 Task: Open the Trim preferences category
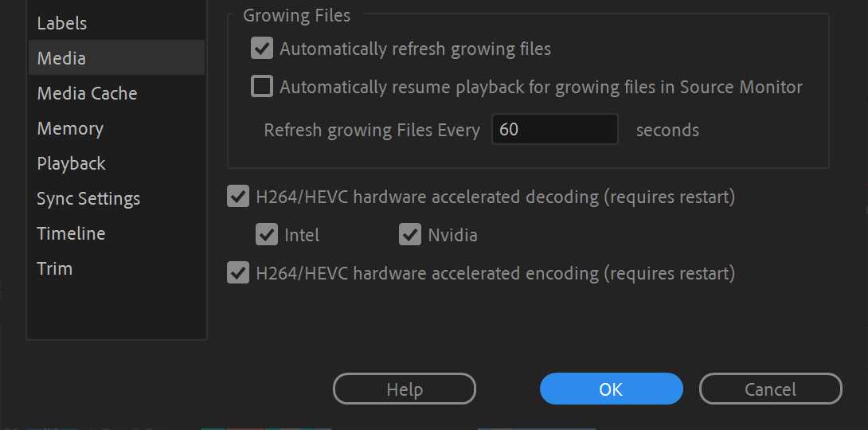[x=54, y=268]
